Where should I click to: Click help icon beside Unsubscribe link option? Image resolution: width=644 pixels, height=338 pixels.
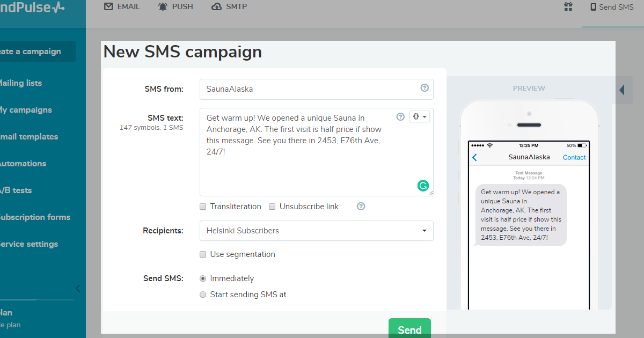click(361, 206)
